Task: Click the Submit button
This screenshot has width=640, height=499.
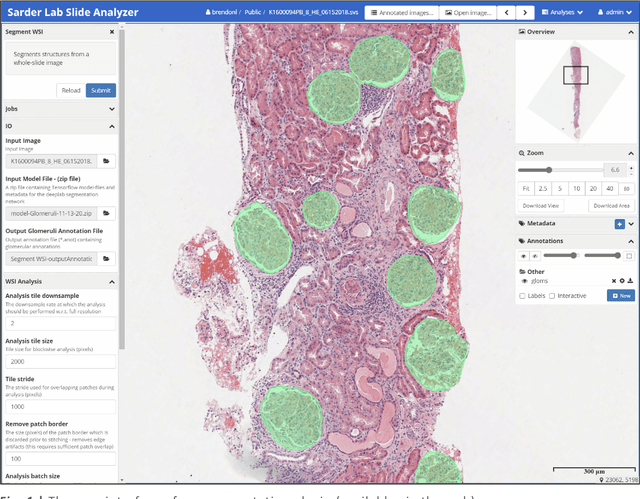Action: pos(100,90)
